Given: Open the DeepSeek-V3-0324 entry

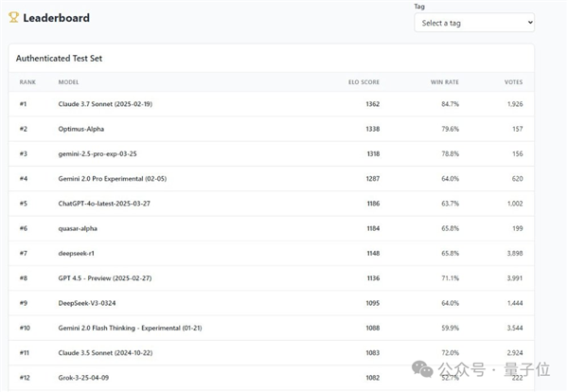Looking at the screenshot, I should (x=88, y=303).
